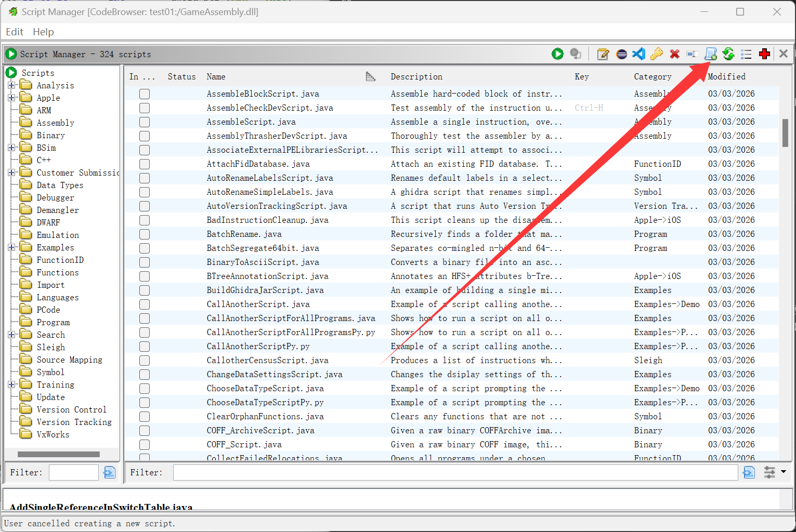Expand the Apple folder in tree

(x=11, y=98)
